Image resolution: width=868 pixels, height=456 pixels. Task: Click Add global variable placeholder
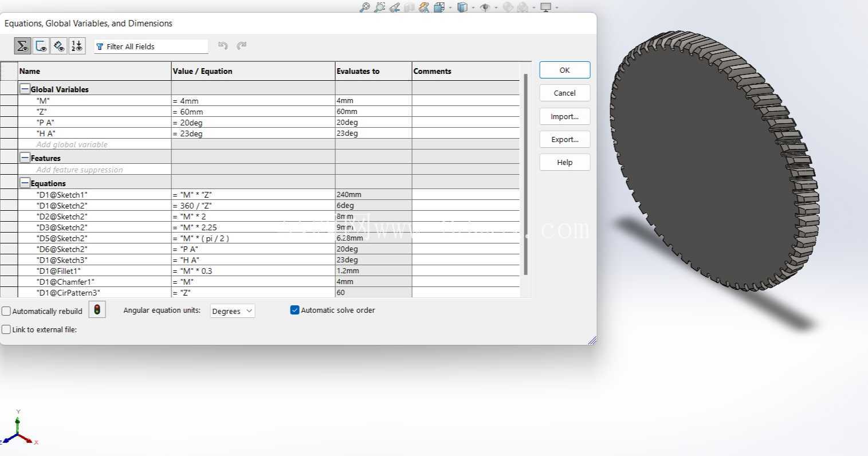72,144
